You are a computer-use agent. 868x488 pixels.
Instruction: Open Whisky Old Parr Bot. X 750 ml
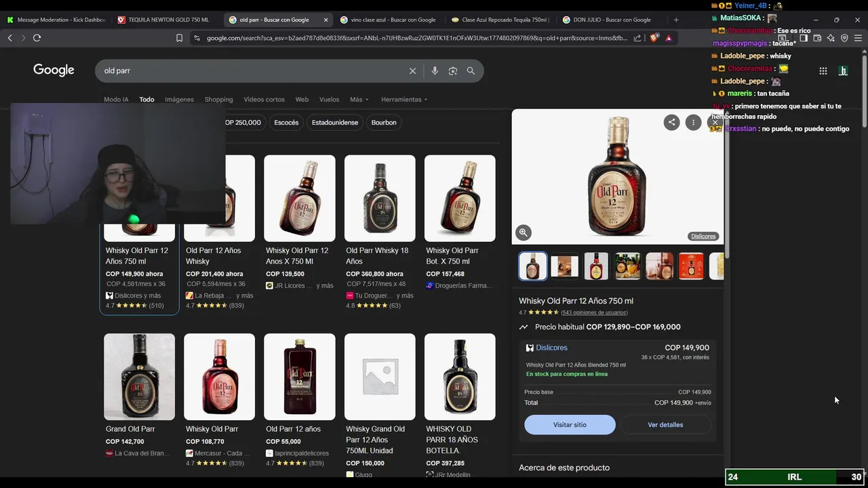[x=460, y=224]
